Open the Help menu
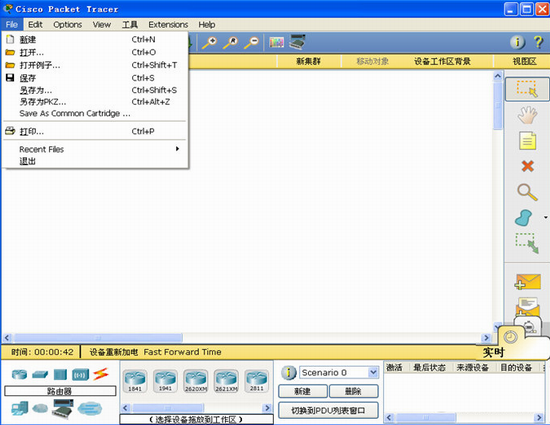 tap(207, 25)
